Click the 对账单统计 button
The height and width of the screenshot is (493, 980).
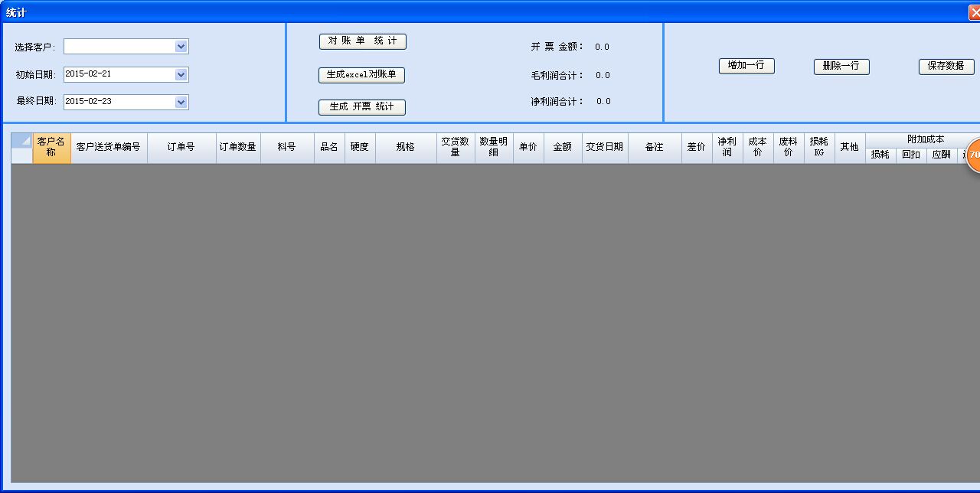tap(363, 42)
